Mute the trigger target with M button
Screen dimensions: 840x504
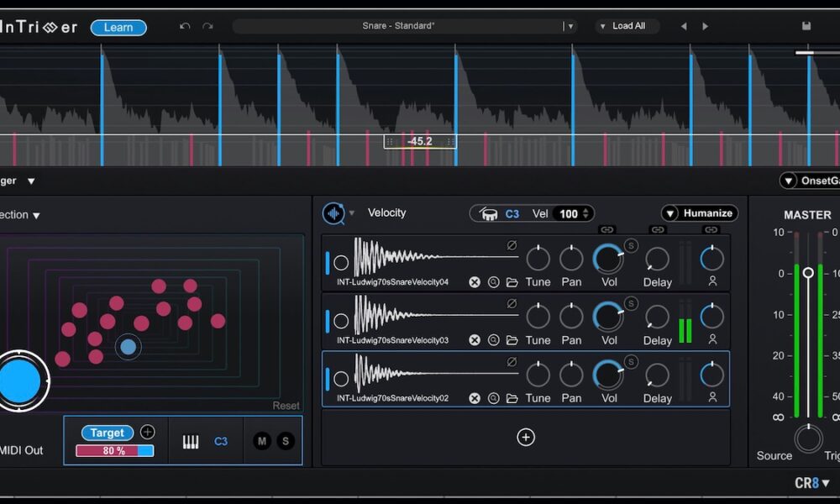(262, 441)
